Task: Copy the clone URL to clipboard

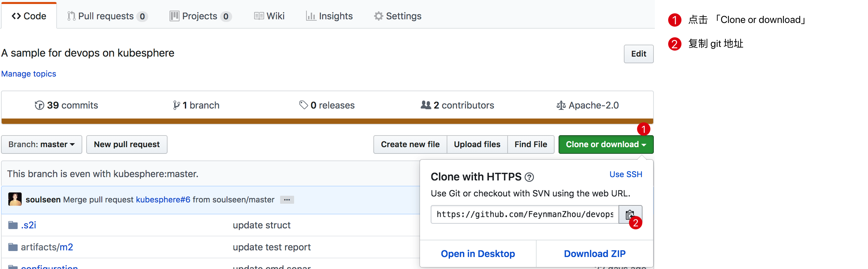Action: click(x=629, y=214)
